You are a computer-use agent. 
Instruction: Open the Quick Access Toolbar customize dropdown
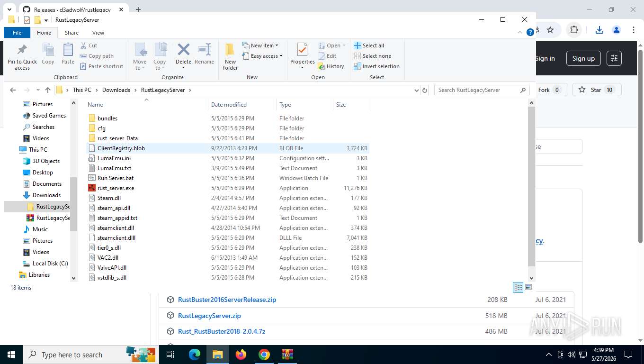pyautogui.click(x=46, y=20)
